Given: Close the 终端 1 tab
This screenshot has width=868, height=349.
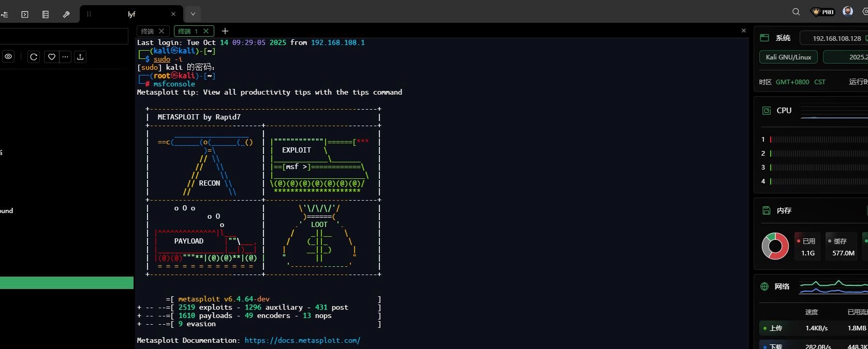Looking at the screenshot, I should (x=206, y=31).
